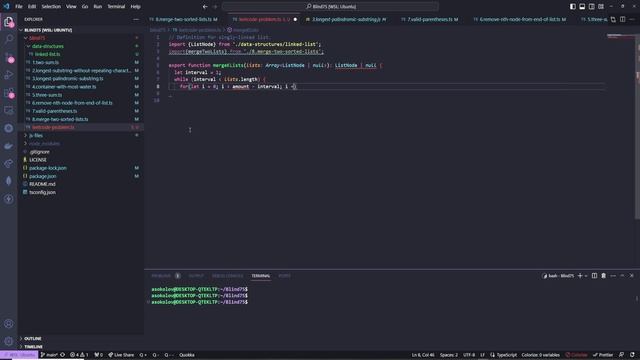The height and width of the screenshot is (360, 640).
Task: Open the Manage gear icon
Action: pyautogui.click(x=9, y=341)
